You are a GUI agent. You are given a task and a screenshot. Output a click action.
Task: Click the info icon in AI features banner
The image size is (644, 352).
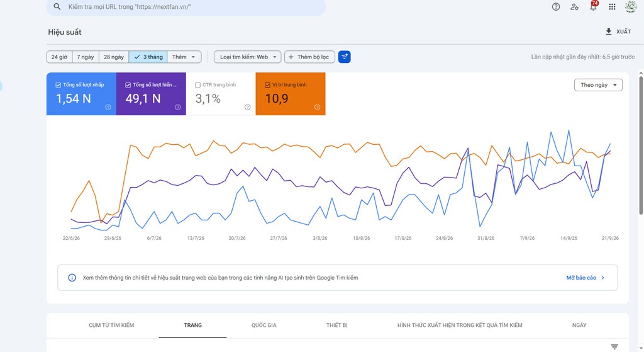click(72, 278)
